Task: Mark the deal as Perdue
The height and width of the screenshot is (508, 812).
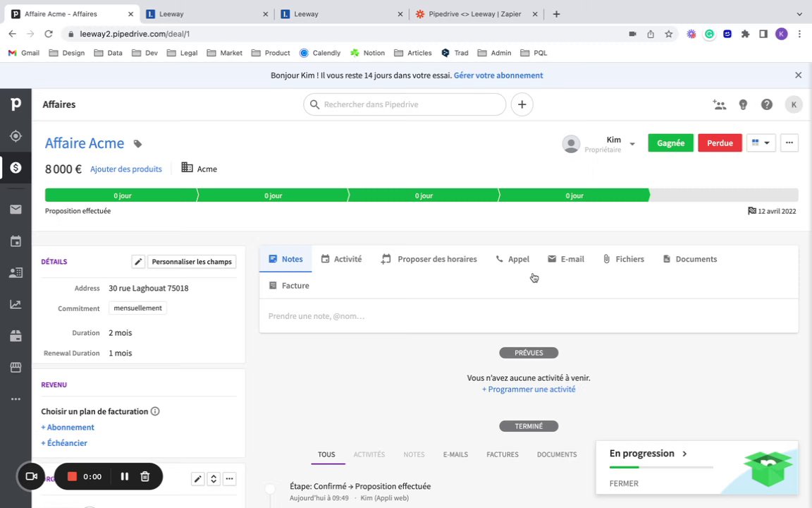Action: (720, 143)
